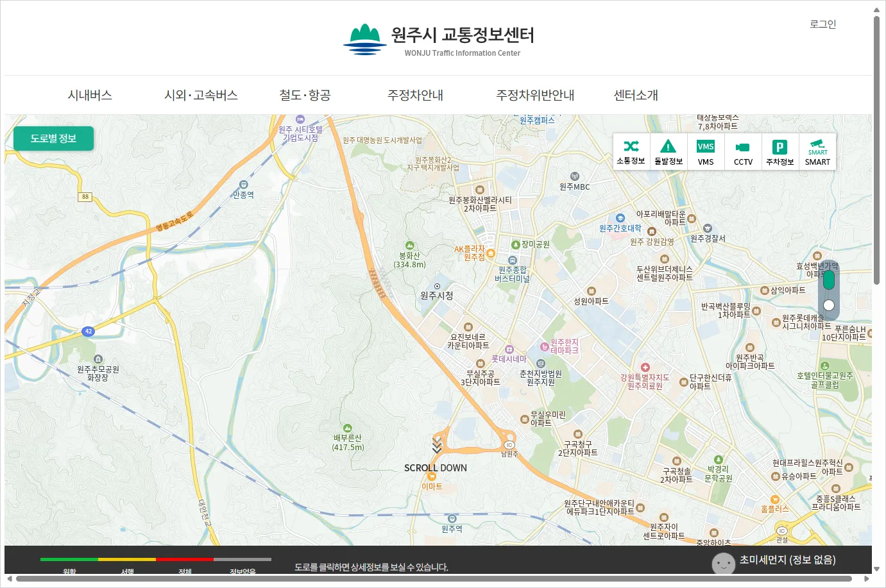Open the 철도·항공 menu
886x588 pixels.
click(x=305, y=95)
